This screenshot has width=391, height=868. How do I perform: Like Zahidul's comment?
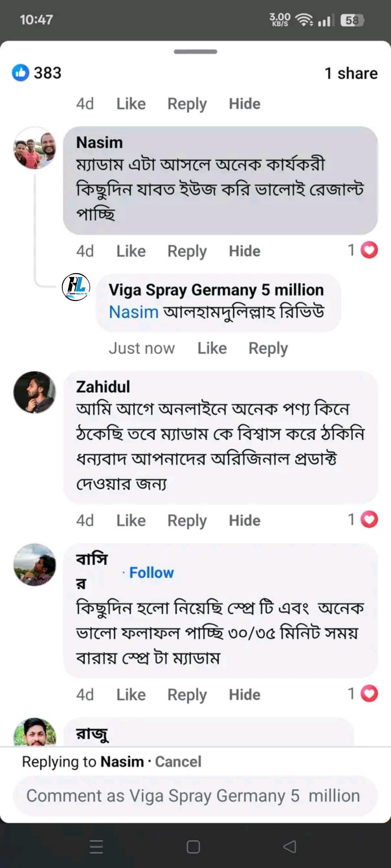point(131,521)
